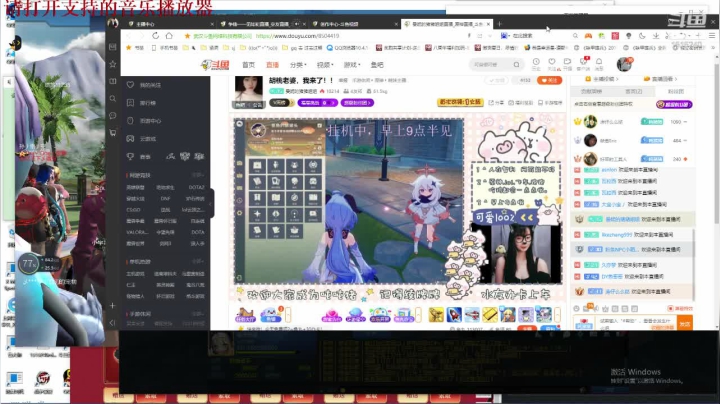720x404 pixels.
Task: Open the user avatar menu
Action: tap(624, 64)
